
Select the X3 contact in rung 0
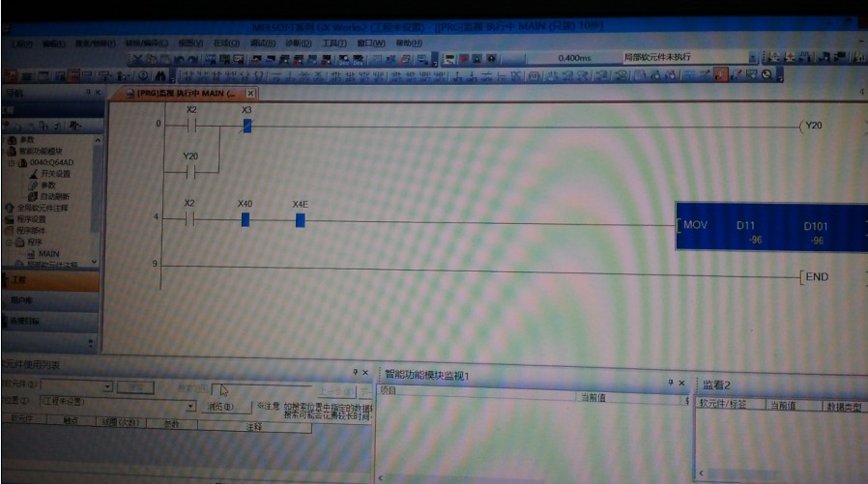coord(246,126)
